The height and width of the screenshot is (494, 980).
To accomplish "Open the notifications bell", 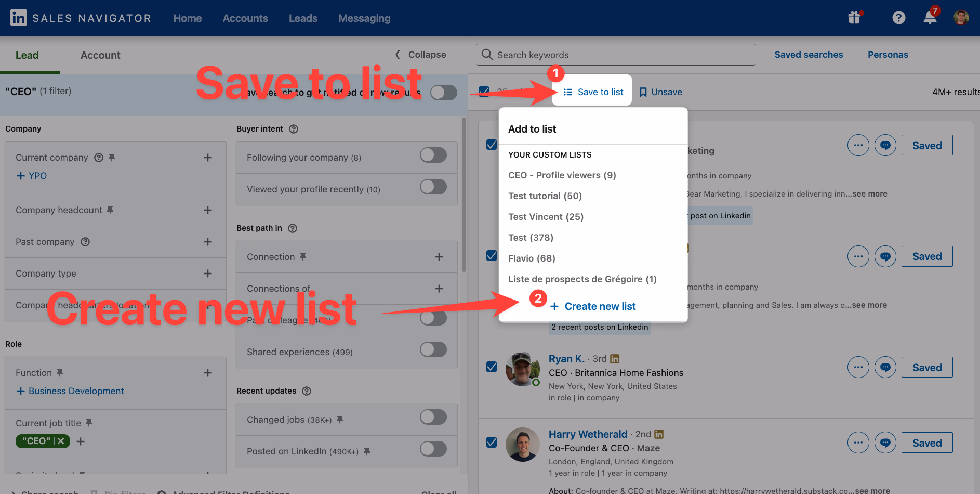I will click(x=930, y=17).
